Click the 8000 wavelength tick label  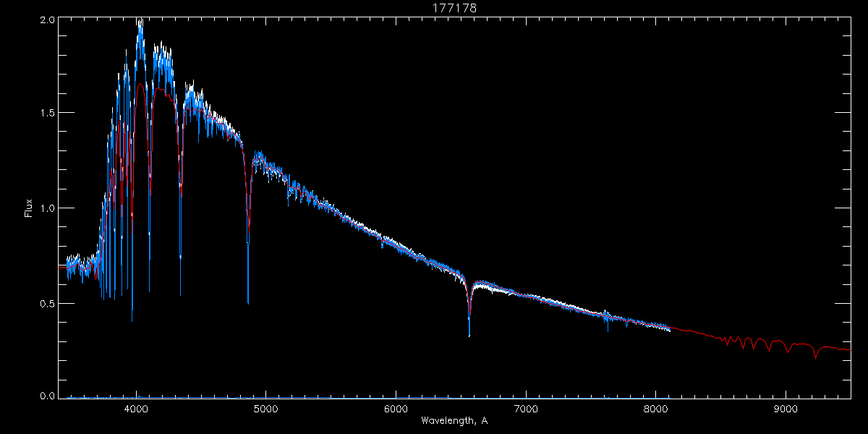655,408
